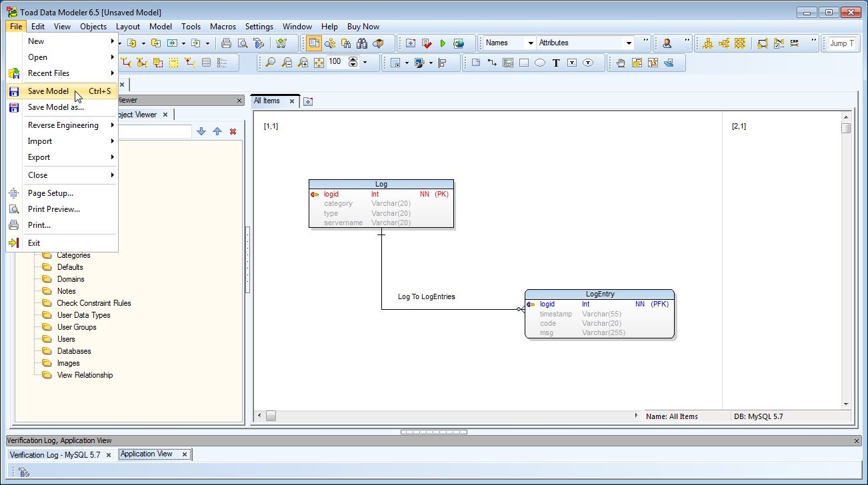Click the magnifier Zoom tool icon
Image resolution: width=868 pixels, height=485 pixels.
270,63
